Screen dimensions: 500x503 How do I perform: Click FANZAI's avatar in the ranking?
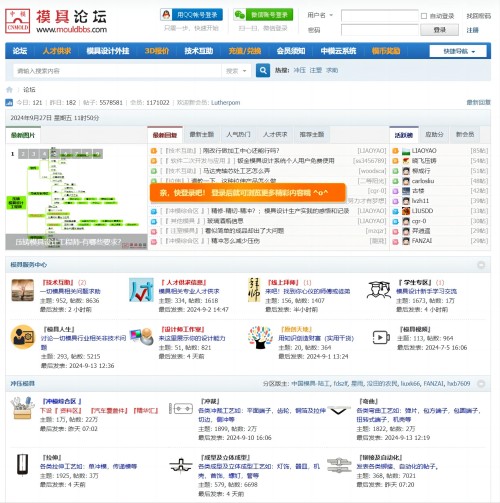[406, 241]
